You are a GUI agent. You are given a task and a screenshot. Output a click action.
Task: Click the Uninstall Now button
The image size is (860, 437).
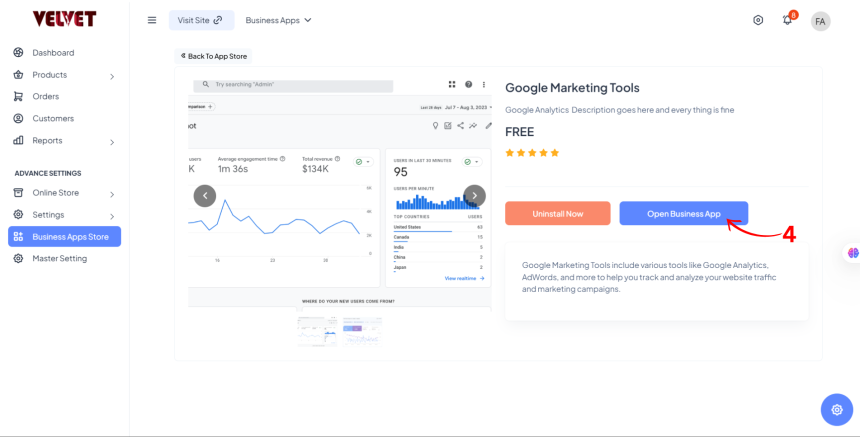point(557,213)
